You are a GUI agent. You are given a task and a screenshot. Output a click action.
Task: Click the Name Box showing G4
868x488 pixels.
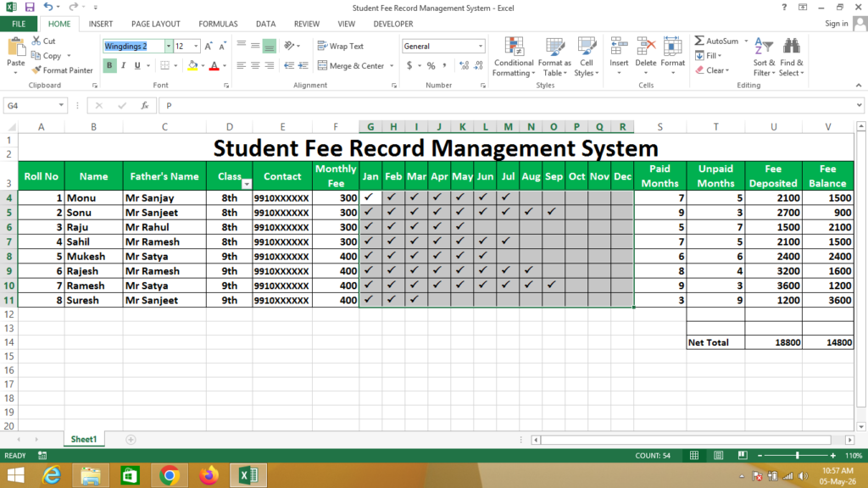[x=31, y=105]
